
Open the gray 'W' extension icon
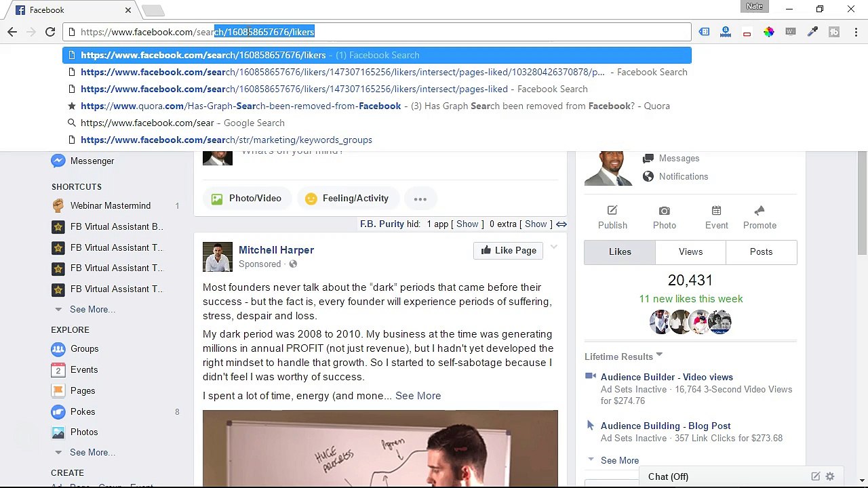(x=791, y=32)
